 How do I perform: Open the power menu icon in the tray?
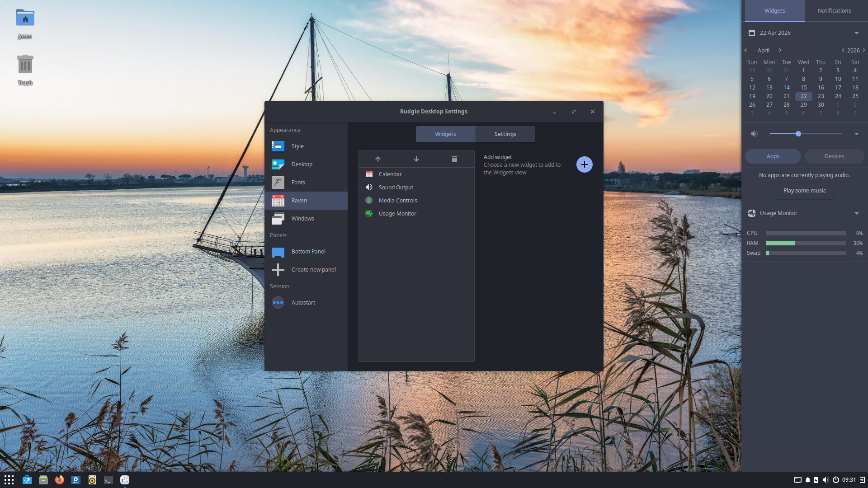[836, 480]
